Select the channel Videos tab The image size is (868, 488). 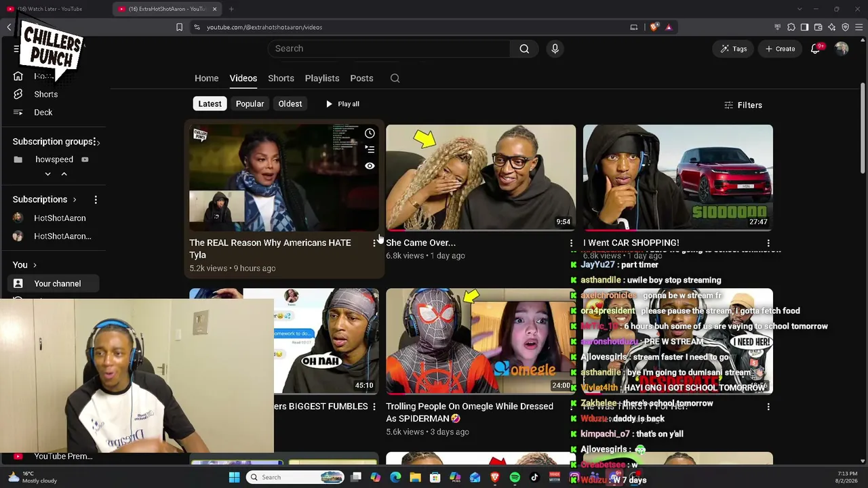point(243,79)
